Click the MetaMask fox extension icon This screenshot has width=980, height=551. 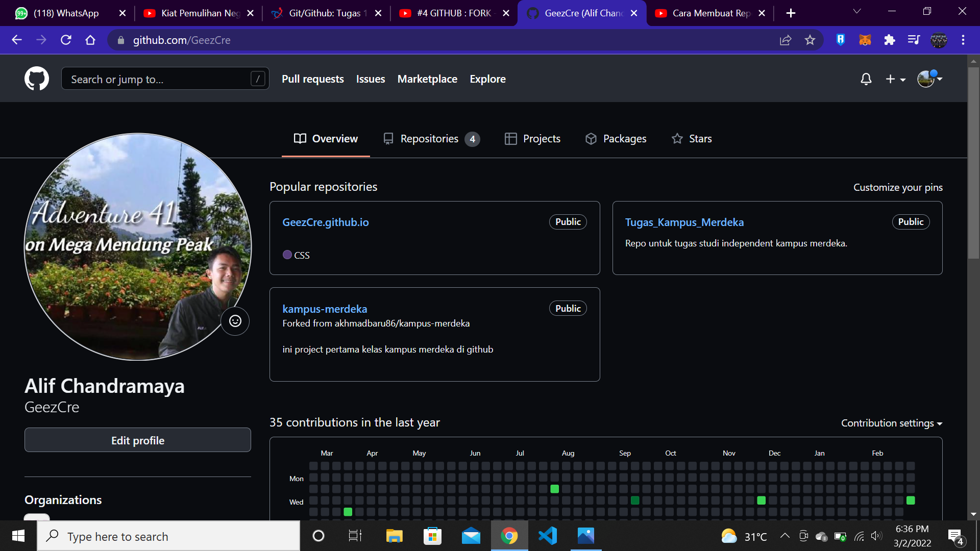pos(865,40)
